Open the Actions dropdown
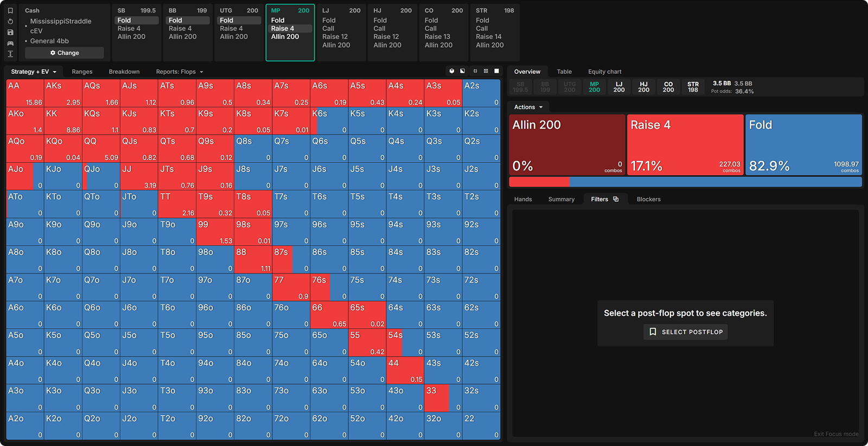 (x=528, y=107)
